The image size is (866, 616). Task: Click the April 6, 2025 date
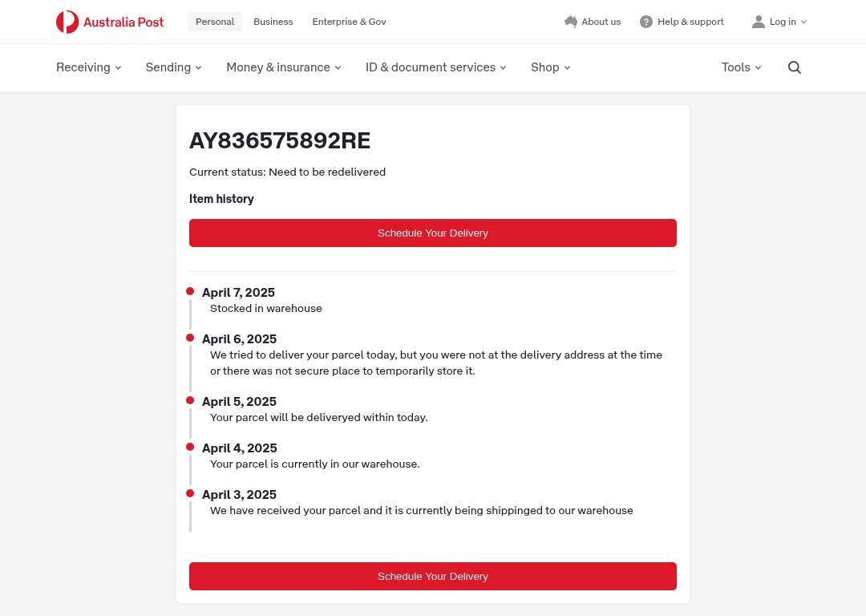pos(239,338)
